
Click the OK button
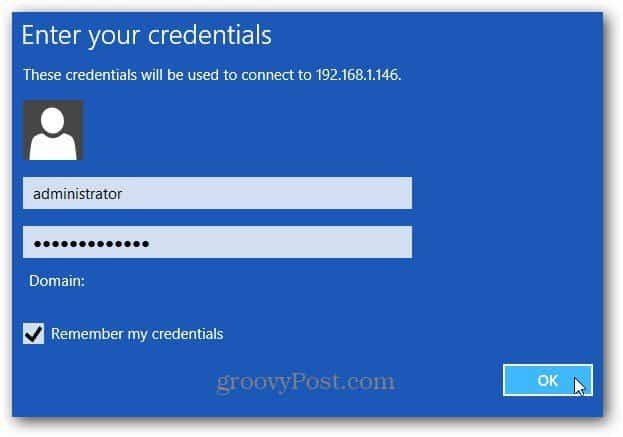tap(548, 380)
